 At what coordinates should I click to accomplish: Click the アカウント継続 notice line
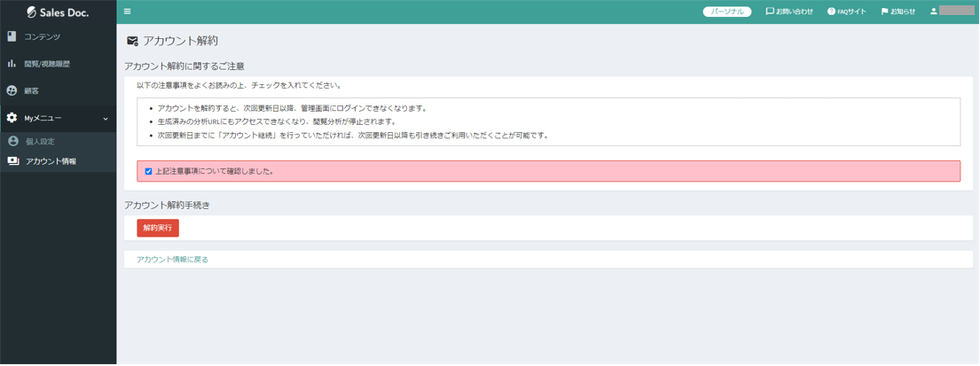352,136
